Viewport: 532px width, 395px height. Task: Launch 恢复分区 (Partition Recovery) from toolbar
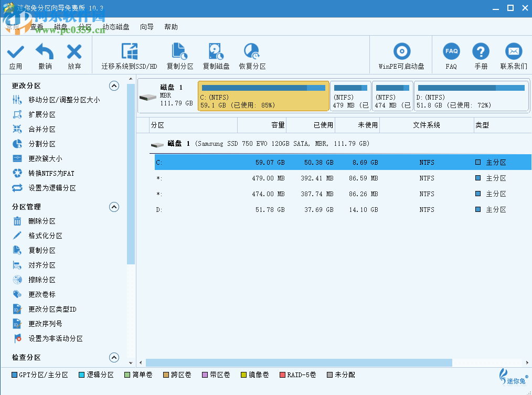[251, 54]
